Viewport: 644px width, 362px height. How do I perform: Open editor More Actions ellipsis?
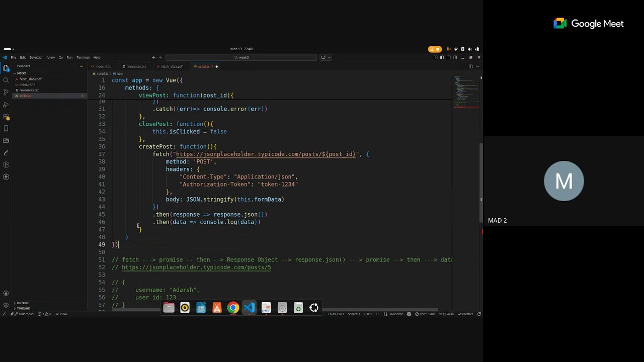click(x=477, y=66)
